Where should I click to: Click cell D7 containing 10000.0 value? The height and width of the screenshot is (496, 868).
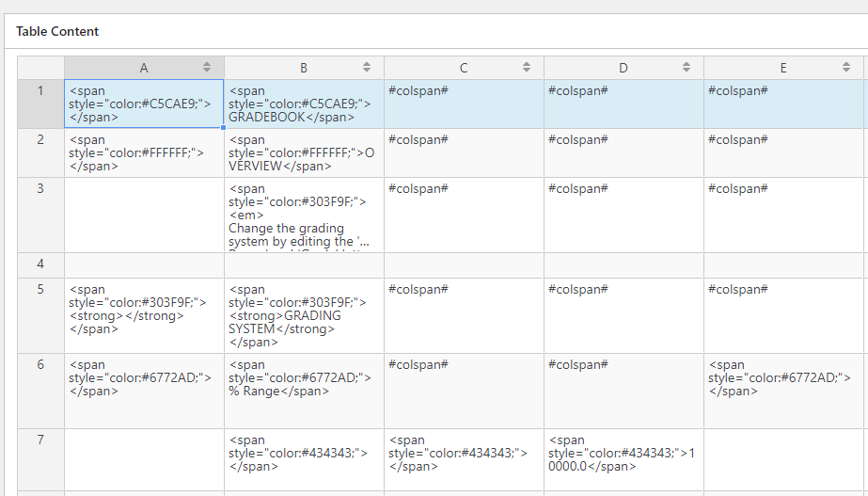click(623, 459)
